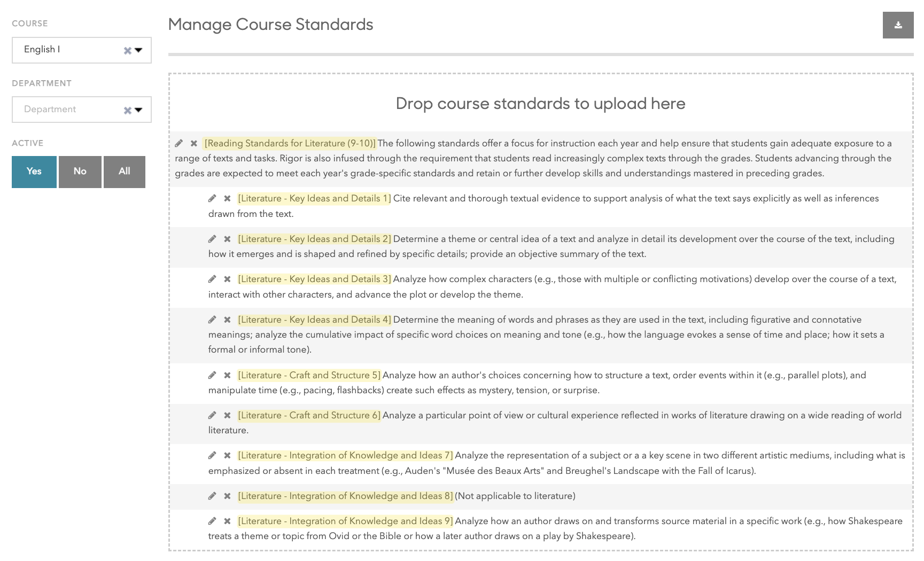Click pencil icon for Key Ideas and Details 1

(212, 198)
